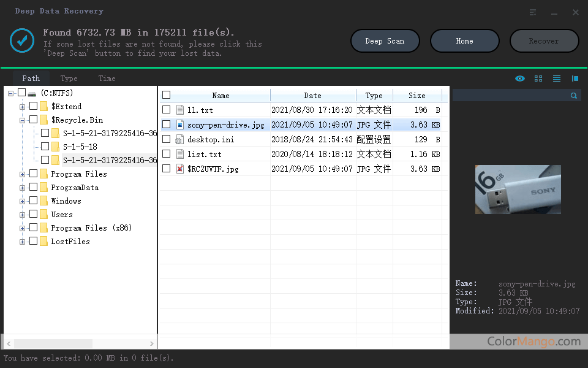Open the Time tab

pos(107,79)
